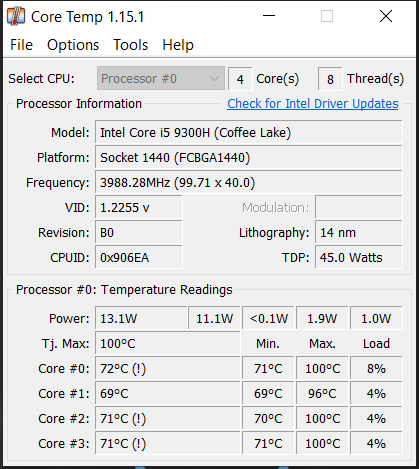
Task: Click the Platform value Socket 1440 (FCBGA1440)
Action: 249,157
